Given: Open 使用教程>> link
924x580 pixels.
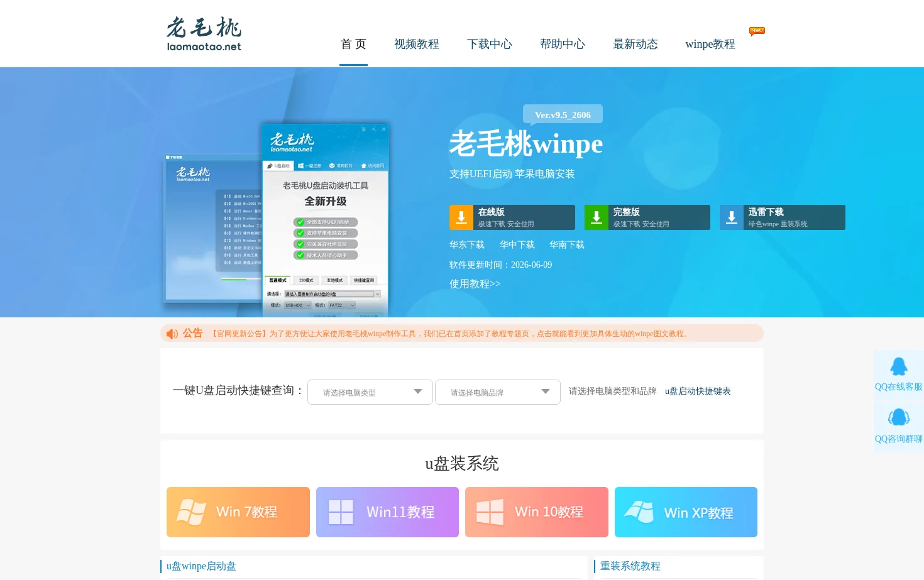Looking at the screenshot, I should tap(475, 284).
